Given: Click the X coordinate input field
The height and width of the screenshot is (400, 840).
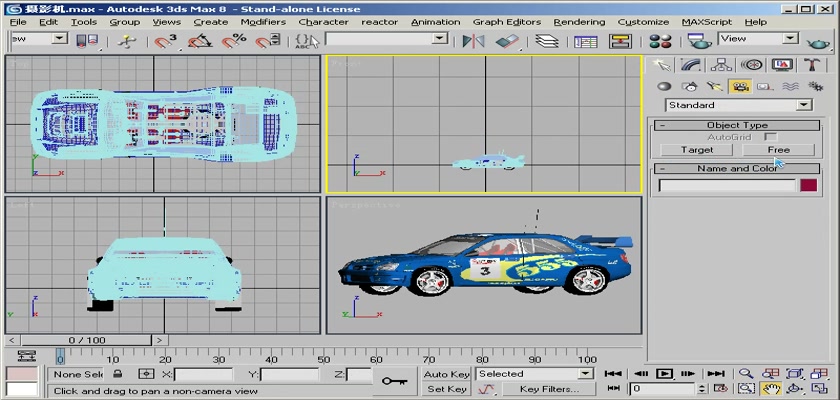Looking at the screenshot, I should pos(203,374).
